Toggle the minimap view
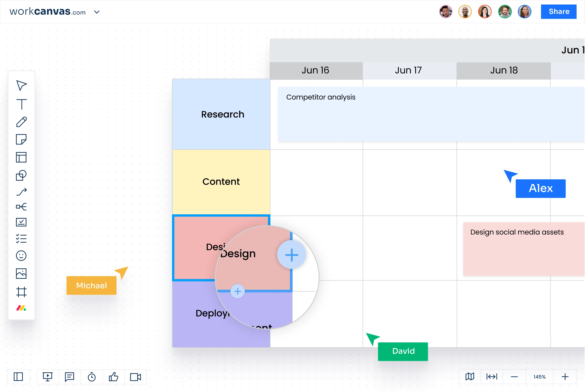This screenshot has width=585, height=392. tap(470, 377)
